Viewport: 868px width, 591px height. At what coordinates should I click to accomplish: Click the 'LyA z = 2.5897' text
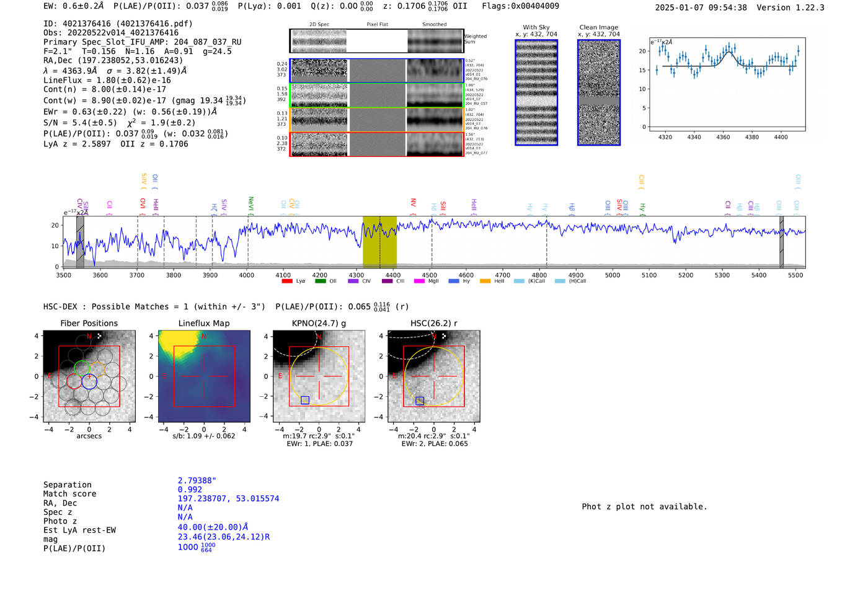(77, 144)
